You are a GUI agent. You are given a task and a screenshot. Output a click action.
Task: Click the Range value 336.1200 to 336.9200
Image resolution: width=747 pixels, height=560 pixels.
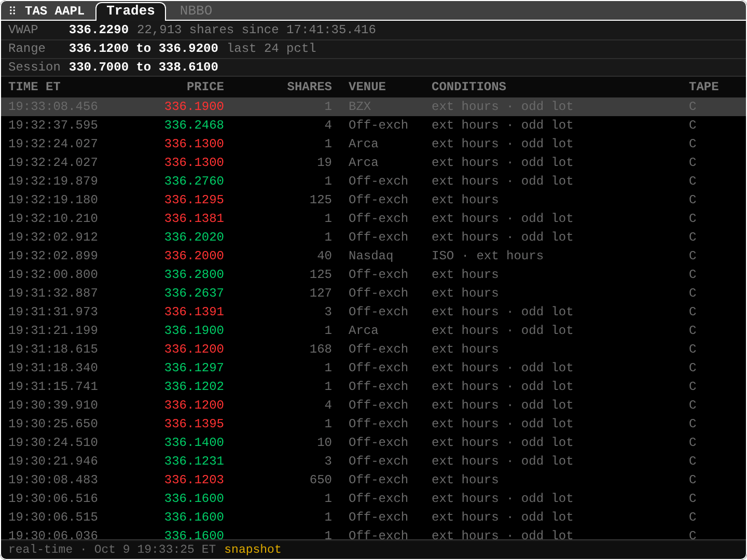coord(143,48)
